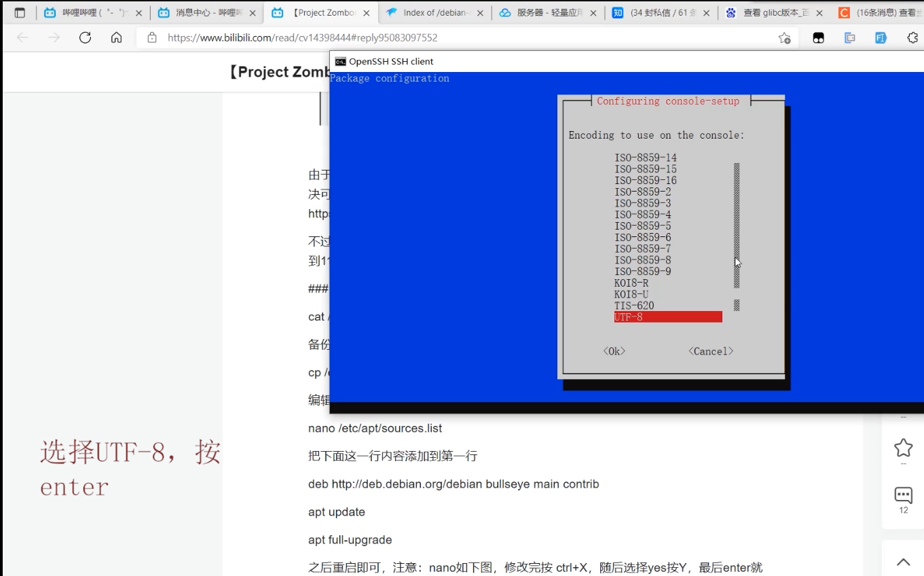Click the encoding list scrollbar
This screenshot has width=924, height=576.
[737, 236]
